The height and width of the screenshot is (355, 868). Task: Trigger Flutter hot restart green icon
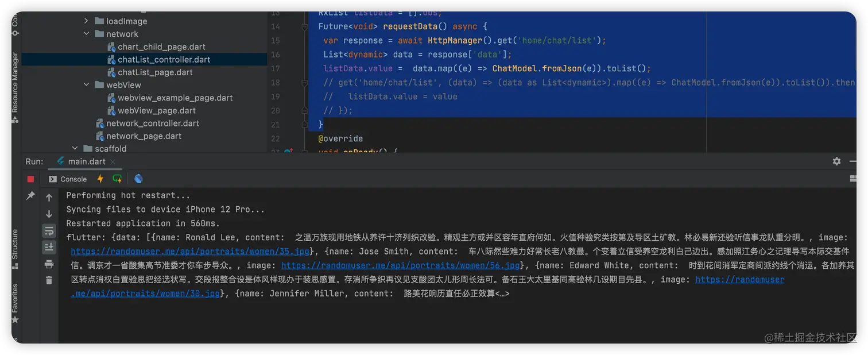(117, 179)
